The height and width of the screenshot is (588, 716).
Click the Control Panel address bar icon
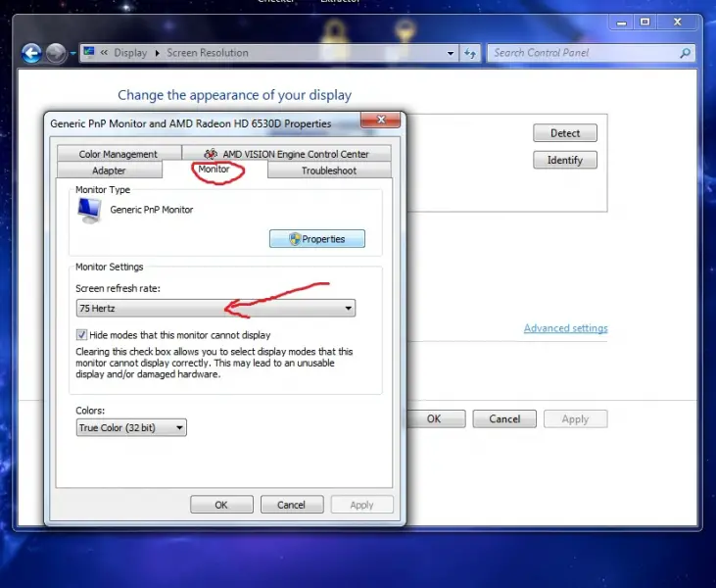coord(89,52)
